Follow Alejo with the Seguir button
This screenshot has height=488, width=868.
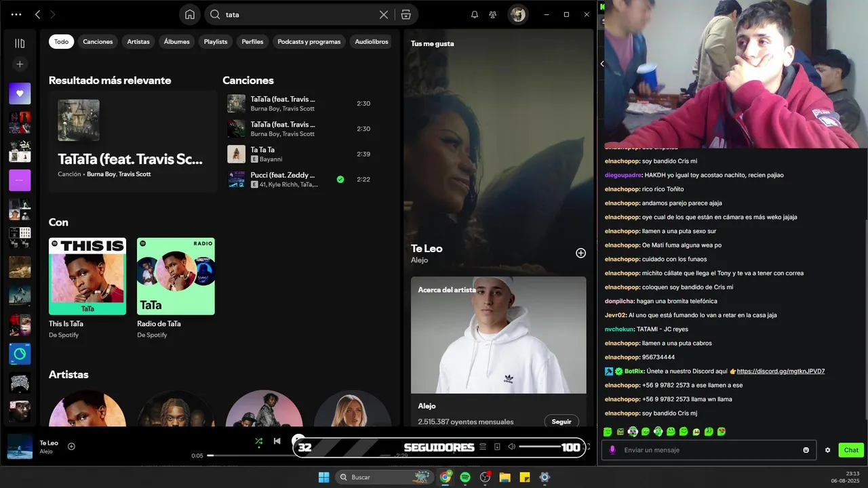(x=561, y=422)
